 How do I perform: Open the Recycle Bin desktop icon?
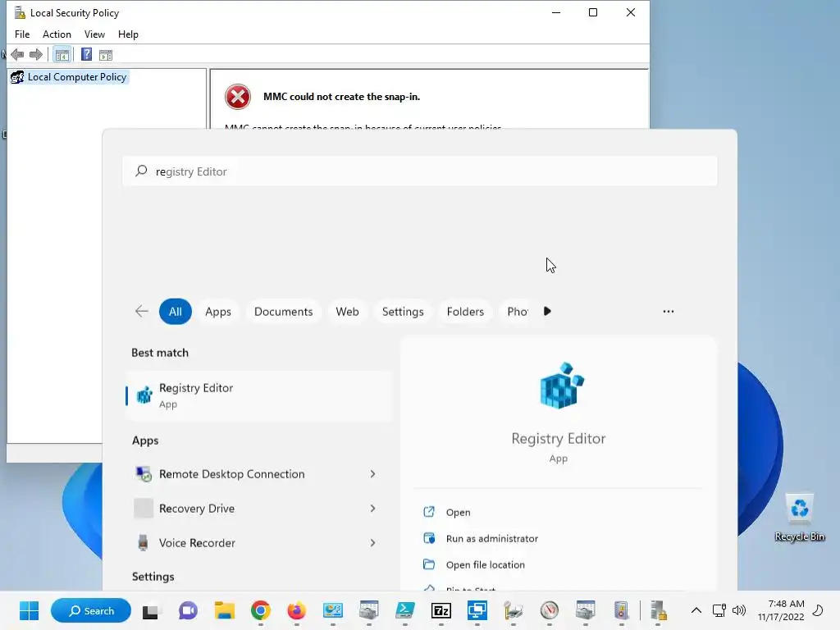point(799,518)
